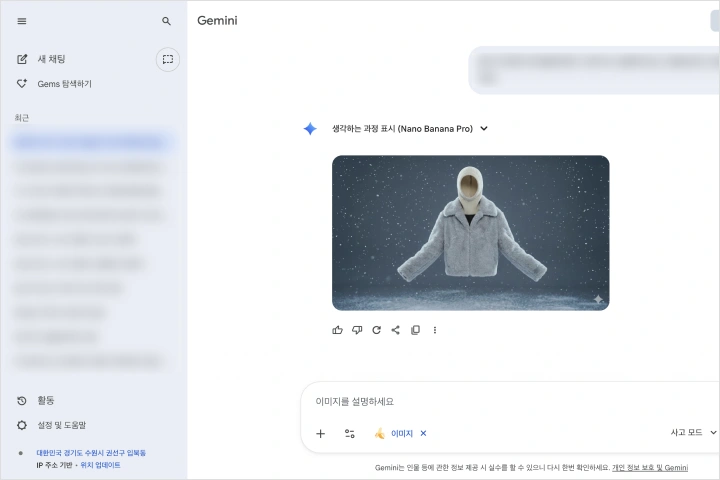Viewport: 720px width, 480px height.
Task: Open the generated fur jacket image
Action: (x=471, y=233)
